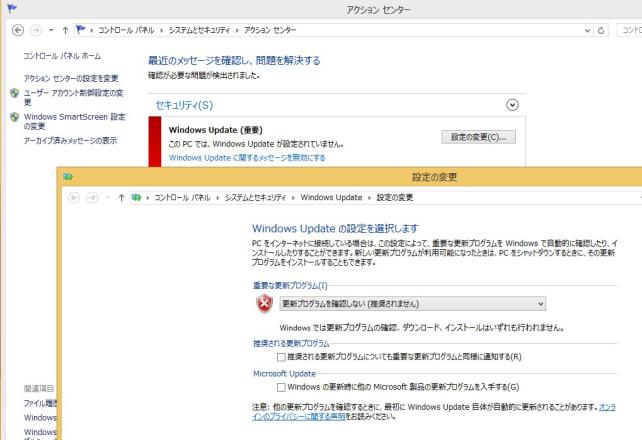Image resolution: width=642 pixels, height=440 pixels.
Task: Open アーカイブ済みメッセージの表示 link
Action: [70, 141]
